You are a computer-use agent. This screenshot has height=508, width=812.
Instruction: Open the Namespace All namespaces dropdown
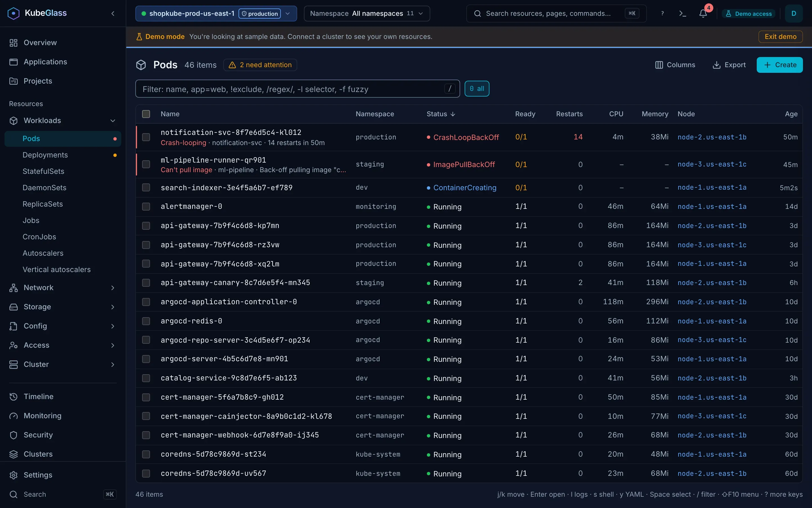tap(367, 14)
